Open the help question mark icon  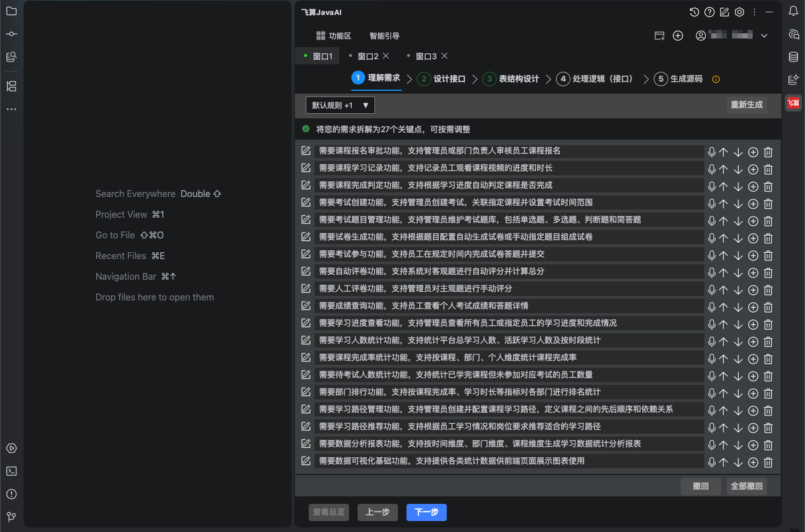[709, 12]
